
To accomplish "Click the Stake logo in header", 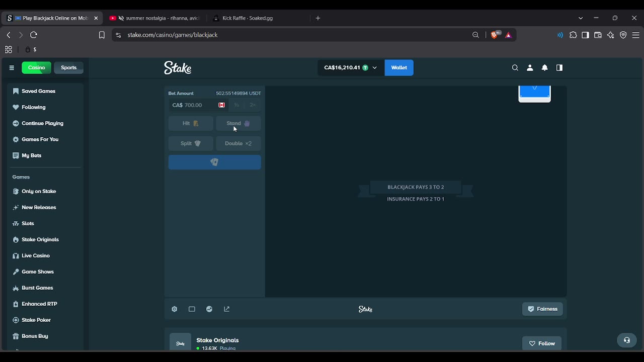I will pos(178,68).
